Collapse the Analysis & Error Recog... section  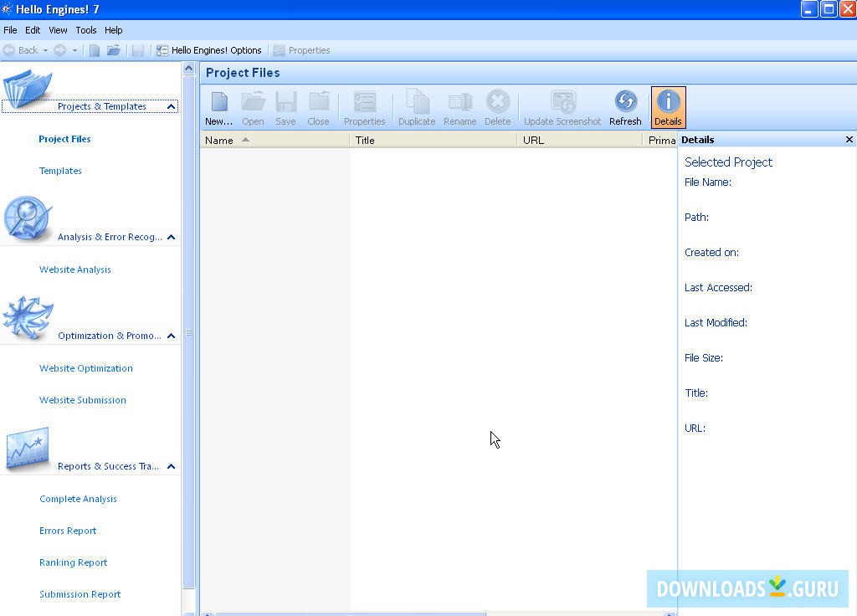[x=171, y=237]
